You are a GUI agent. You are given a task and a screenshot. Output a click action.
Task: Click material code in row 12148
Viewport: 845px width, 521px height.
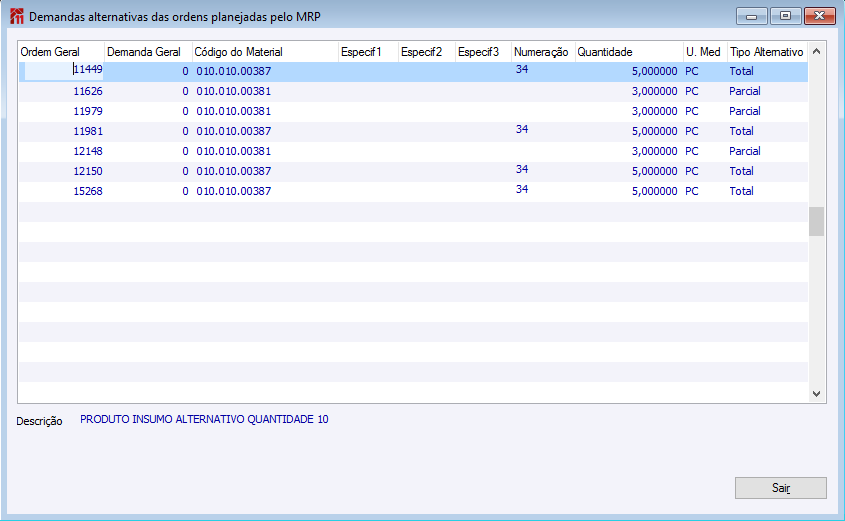coord(233,151)
